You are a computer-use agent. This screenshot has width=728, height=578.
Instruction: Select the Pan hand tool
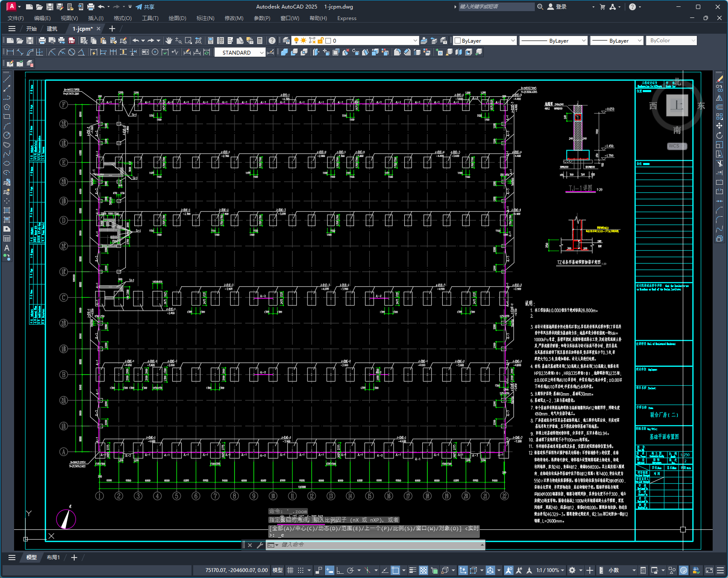pyautogui.click(x=169, y=41)
